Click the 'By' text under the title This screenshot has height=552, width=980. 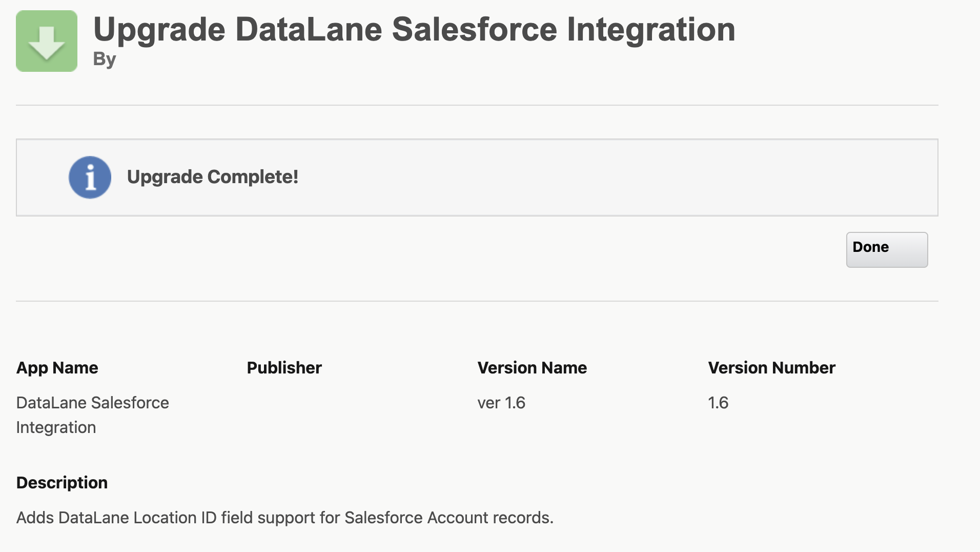click(105, 60)
